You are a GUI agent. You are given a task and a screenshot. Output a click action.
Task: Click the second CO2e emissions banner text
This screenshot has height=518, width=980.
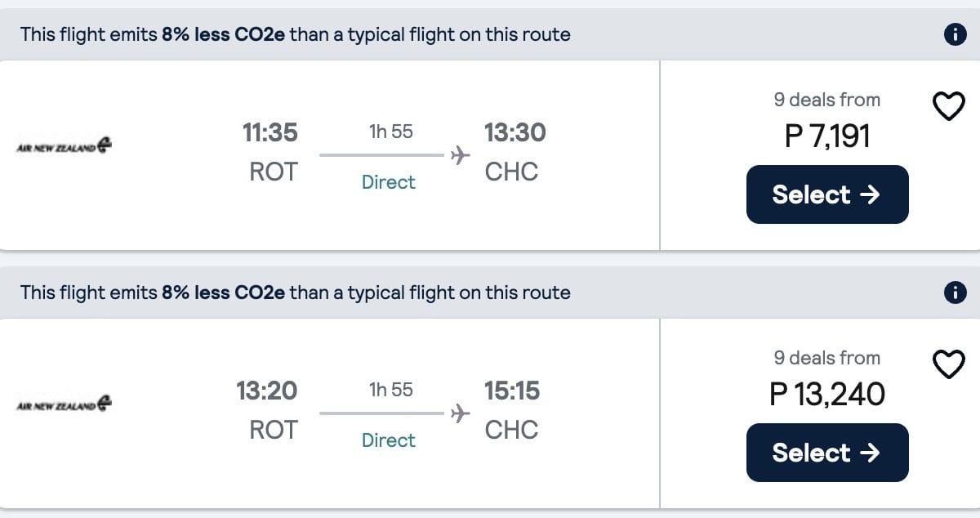(295, 292)
